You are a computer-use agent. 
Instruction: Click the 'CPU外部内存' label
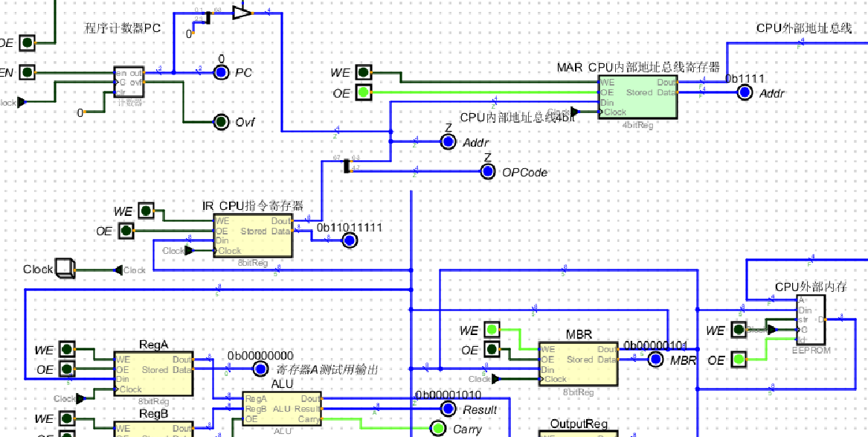[811, 287]
